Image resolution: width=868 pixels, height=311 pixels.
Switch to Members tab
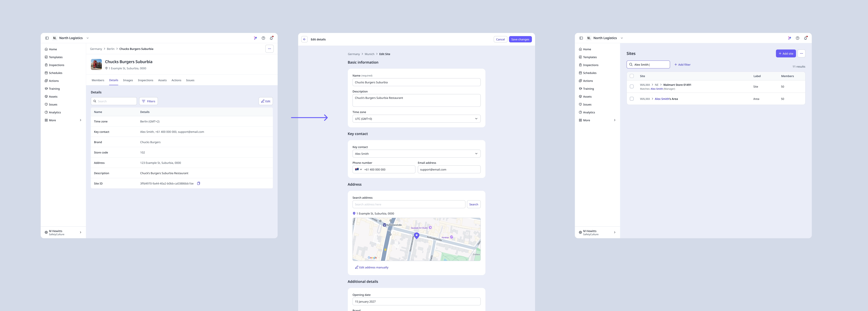coord(98,80)
